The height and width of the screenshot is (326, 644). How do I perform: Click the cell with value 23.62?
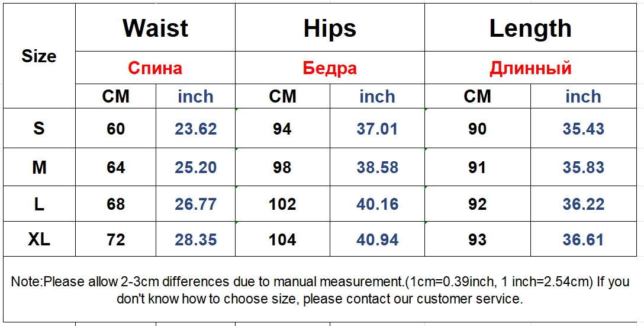point(195,128)
